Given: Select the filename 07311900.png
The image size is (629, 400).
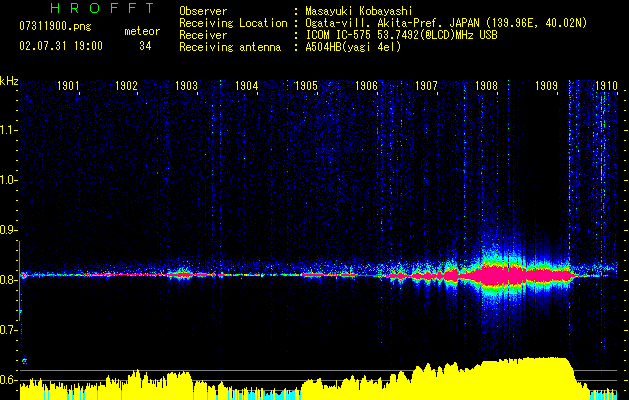Looking at the screenshot, I should click(x=55, y=26).
